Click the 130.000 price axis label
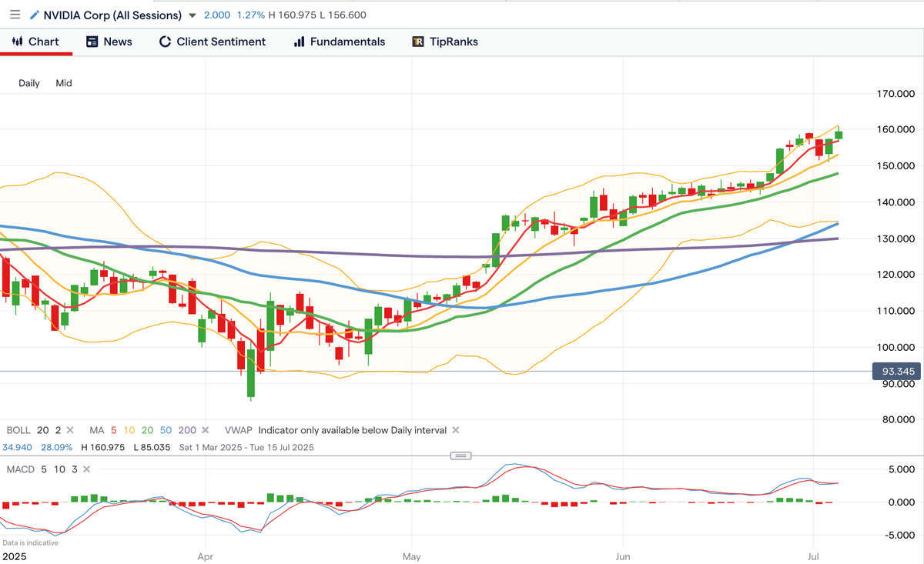 click(896, 239)
